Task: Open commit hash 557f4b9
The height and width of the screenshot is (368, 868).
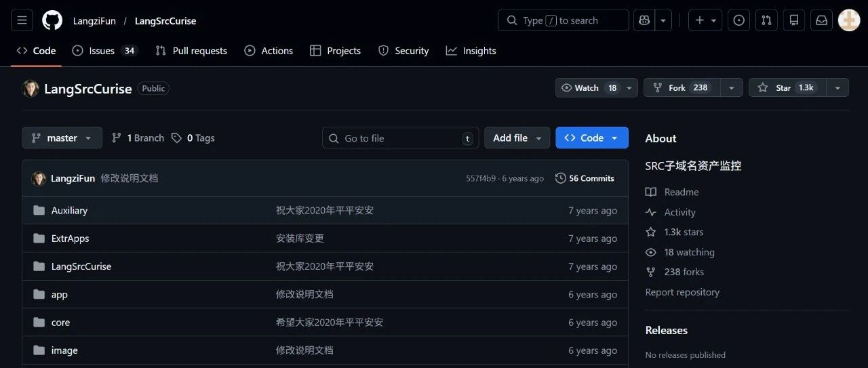Action: pyautogui.click(x=481, y=178)
